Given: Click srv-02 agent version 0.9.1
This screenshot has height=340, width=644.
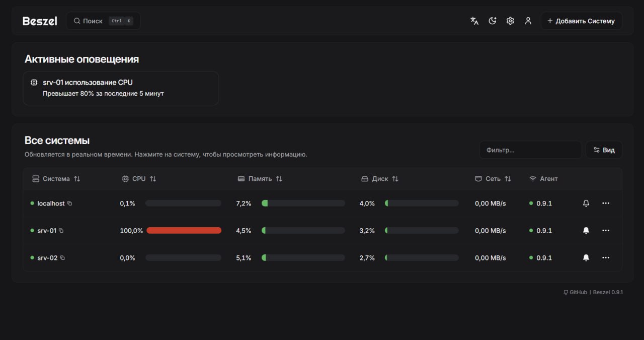Looking at the screenshot, I should point(544,258).
